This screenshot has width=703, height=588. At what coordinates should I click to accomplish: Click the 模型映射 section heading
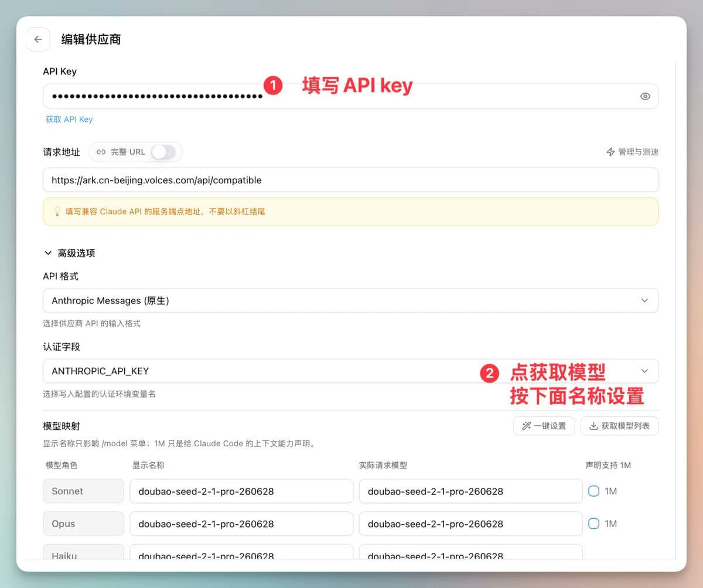click(62, 426)
